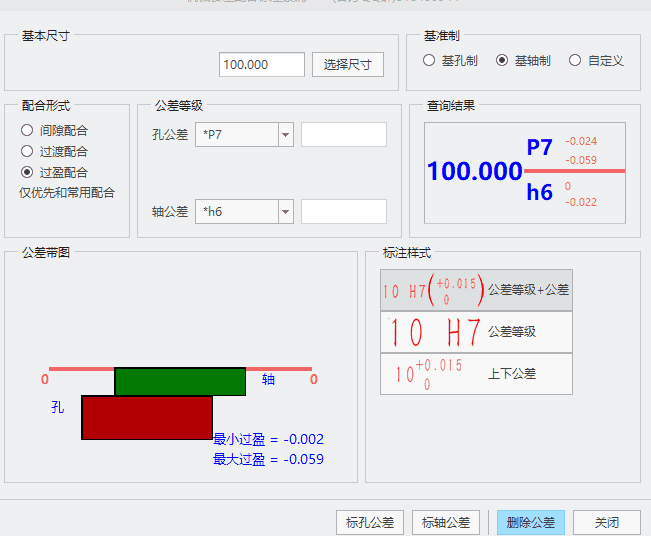This screenshot has height=536, width=651.
Task: Click the 选择尺寸 button
Action: pyautogui.click(x=348, y=65)
